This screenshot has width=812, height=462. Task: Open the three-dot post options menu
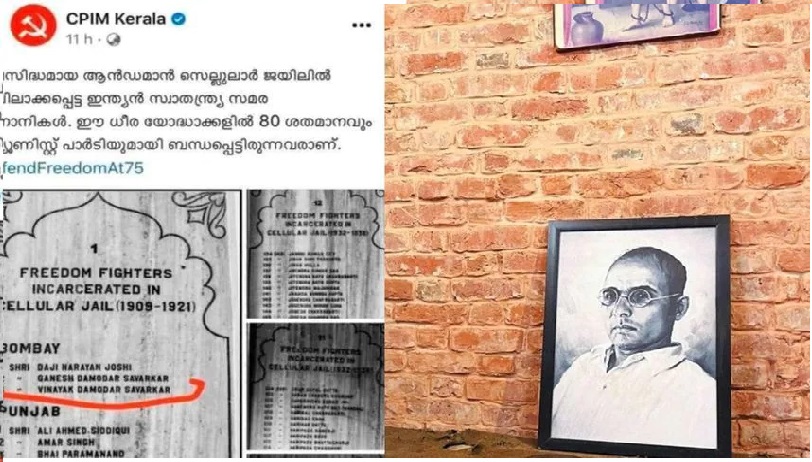coord(361,25)
